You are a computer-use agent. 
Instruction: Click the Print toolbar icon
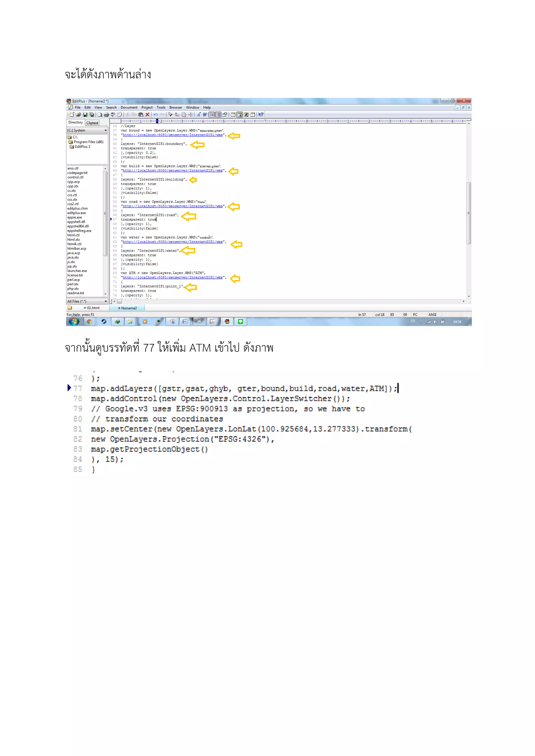tap(106, 115)
